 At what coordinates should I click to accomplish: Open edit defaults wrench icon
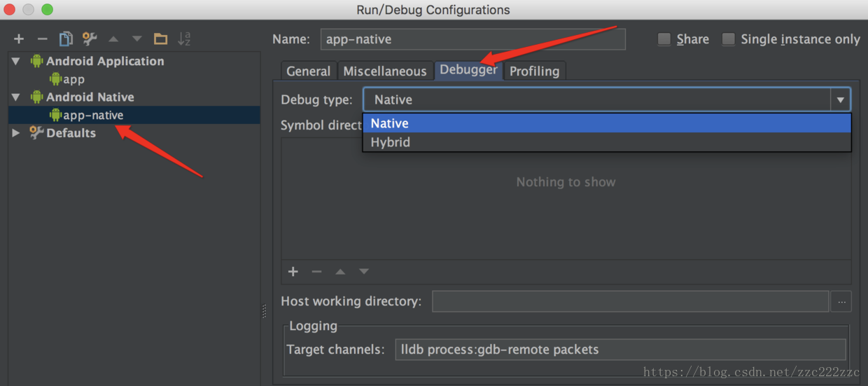(90, 39)
